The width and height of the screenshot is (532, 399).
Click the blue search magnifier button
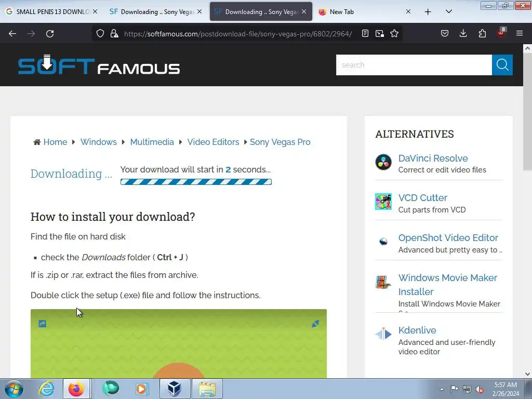(x=502, y=65)
